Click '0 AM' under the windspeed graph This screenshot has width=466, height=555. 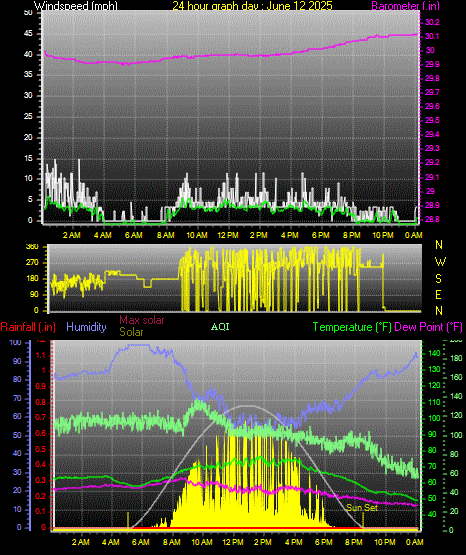point(414,235)
